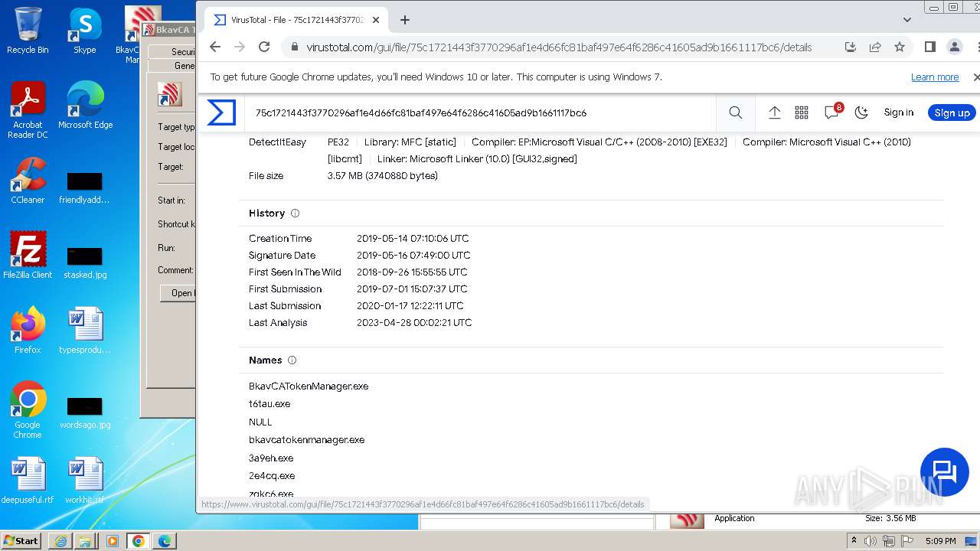Select 2e4cq.exe name entry
980x551 pixels.
coord(272,476)
